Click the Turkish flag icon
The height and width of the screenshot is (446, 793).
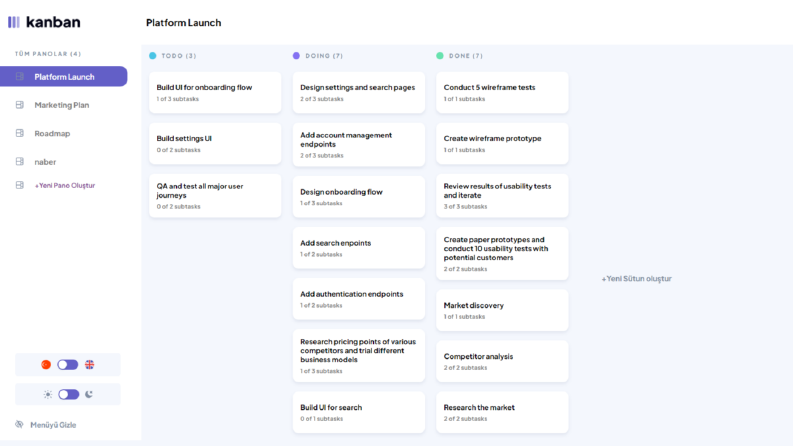coord(46,365)
